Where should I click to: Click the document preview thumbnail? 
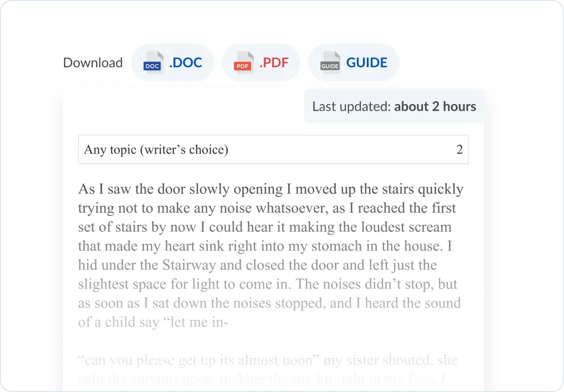click(273, 240)
